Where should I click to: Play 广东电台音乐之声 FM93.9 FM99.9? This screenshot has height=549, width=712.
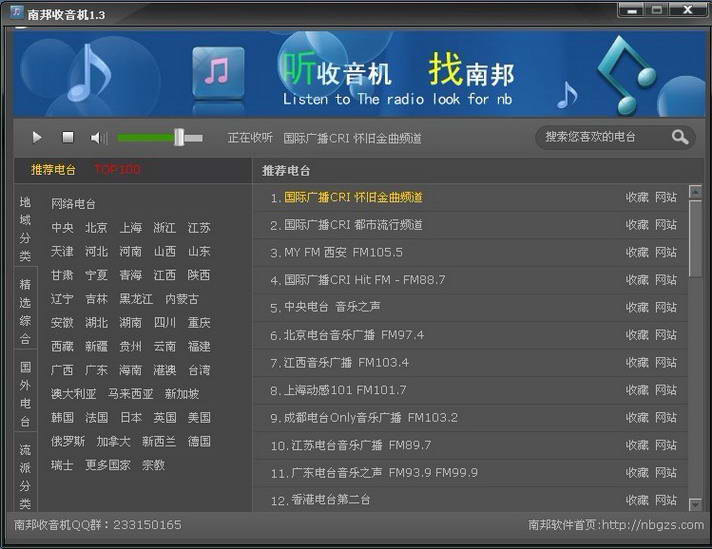pyautogui.click(x=384, y=473)
